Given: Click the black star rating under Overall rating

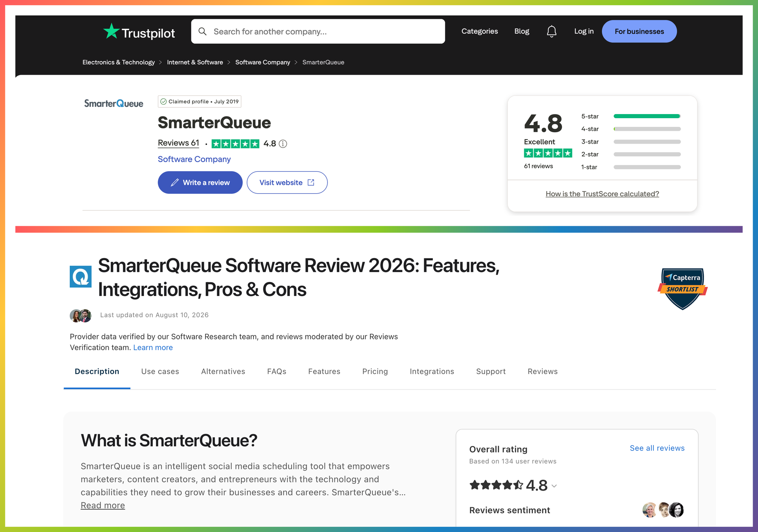Looking at the screenshot, I should click(496, 485).
